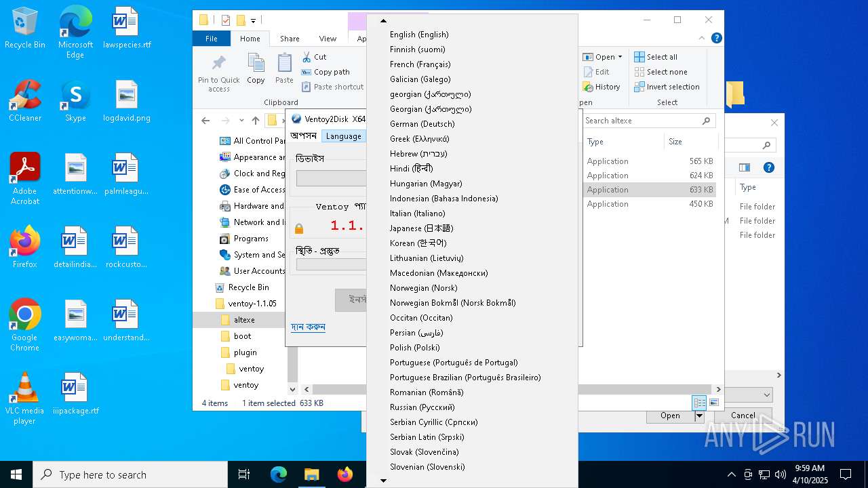The image size is (868, 488).
Task: Sort by the Type column header
Action: [623, 142]
